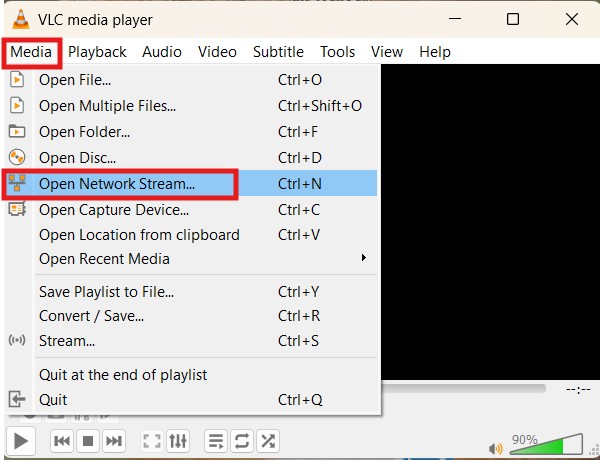The height and width of the screenshot is (460, 600).
Task: Choose Open Disc...
Action: (191, 158)
